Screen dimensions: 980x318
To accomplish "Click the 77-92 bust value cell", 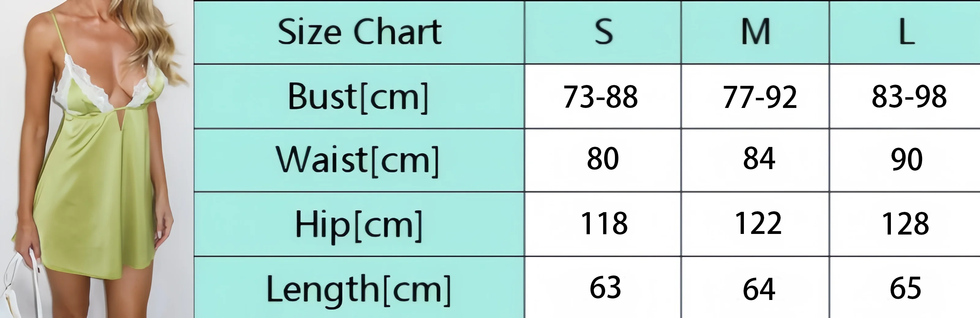I will [x=755, y=96].
